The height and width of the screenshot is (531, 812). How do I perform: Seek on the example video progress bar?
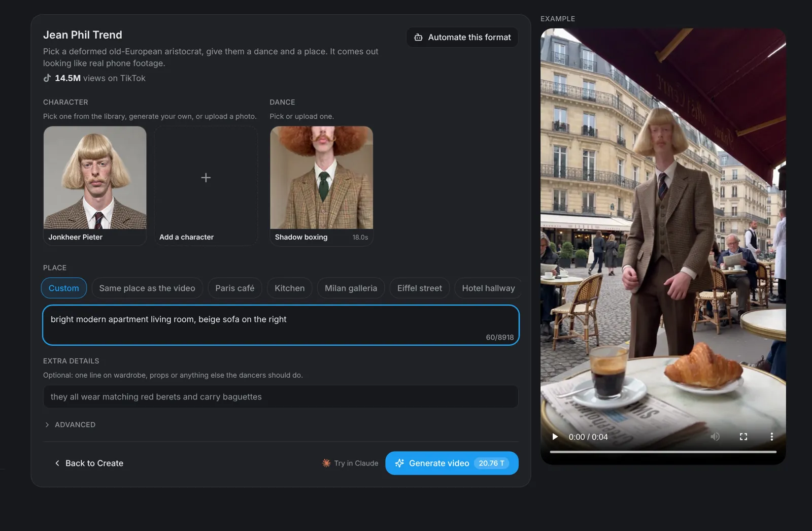(663, 451)
